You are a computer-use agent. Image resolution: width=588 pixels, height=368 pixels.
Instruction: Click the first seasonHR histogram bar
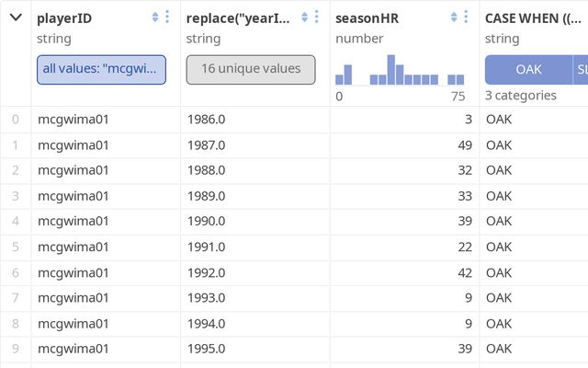click(x=340, y=80)
